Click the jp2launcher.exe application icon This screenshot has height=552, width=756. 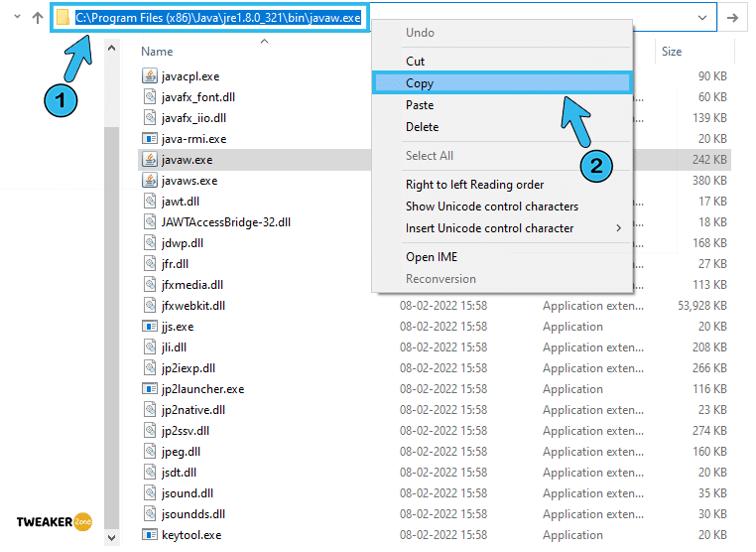(150, 389)
